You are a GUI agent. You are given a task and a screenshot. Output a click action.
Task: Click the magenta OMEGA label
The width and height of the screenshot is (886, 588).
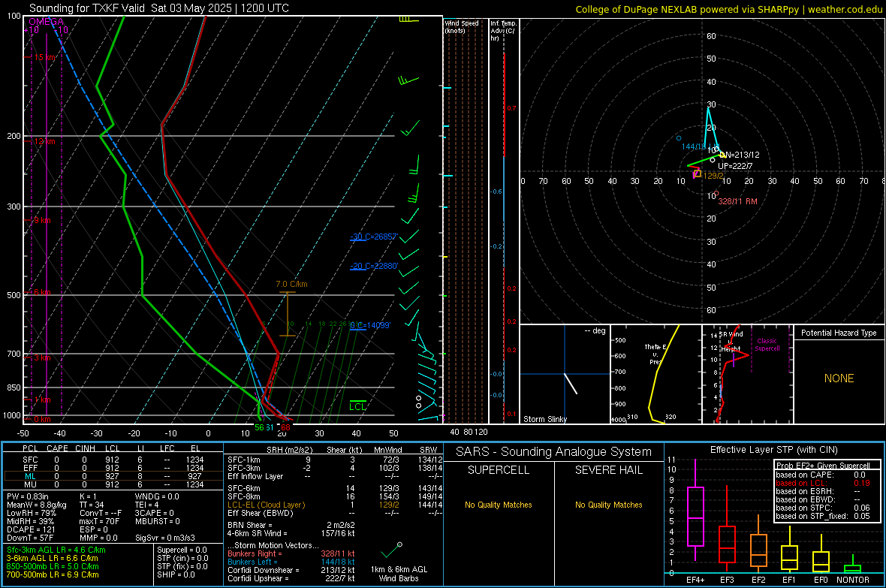point(47,22)
